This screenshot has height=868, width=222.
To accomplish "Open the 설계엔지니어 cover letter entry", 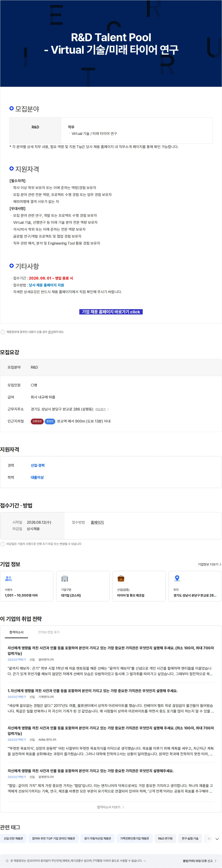I will pyautogui.click(x=111, y=781).
